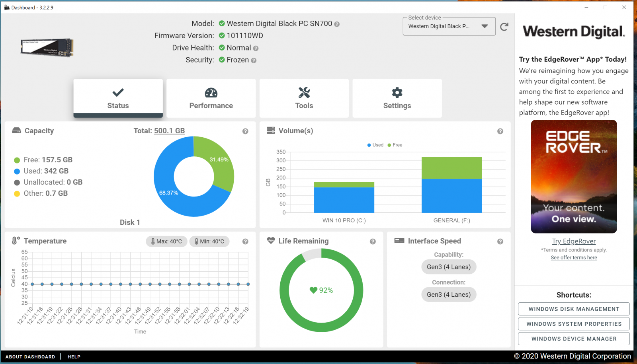Switch to the Performance tab

pos(211,98)
